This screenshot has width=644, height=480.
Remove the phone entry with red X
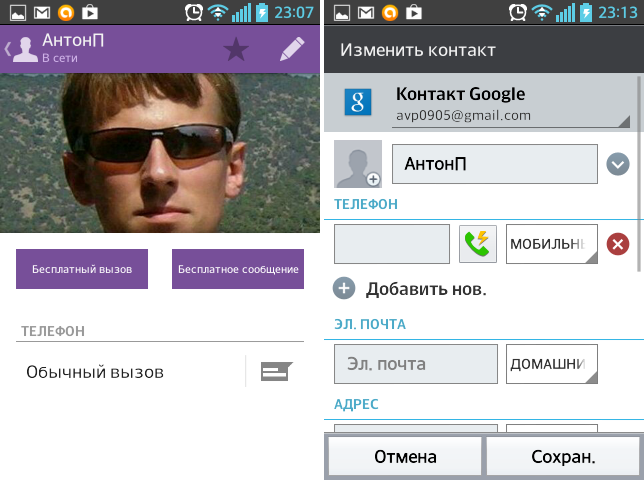(x=618, y=244)
